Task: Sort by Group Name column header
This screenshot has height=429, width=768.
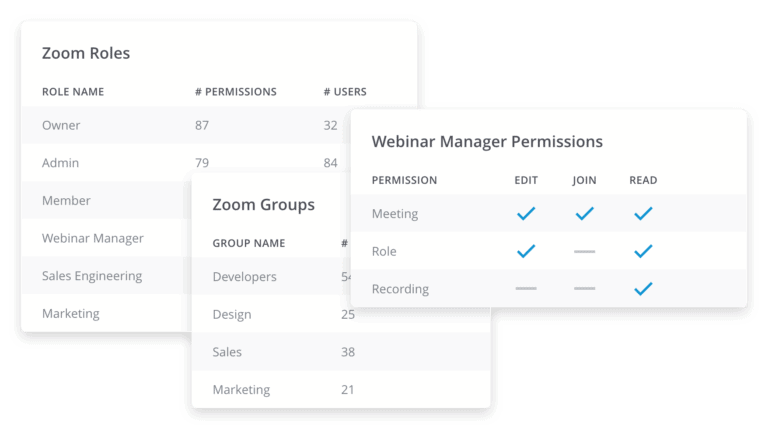Action: (249, 243)
